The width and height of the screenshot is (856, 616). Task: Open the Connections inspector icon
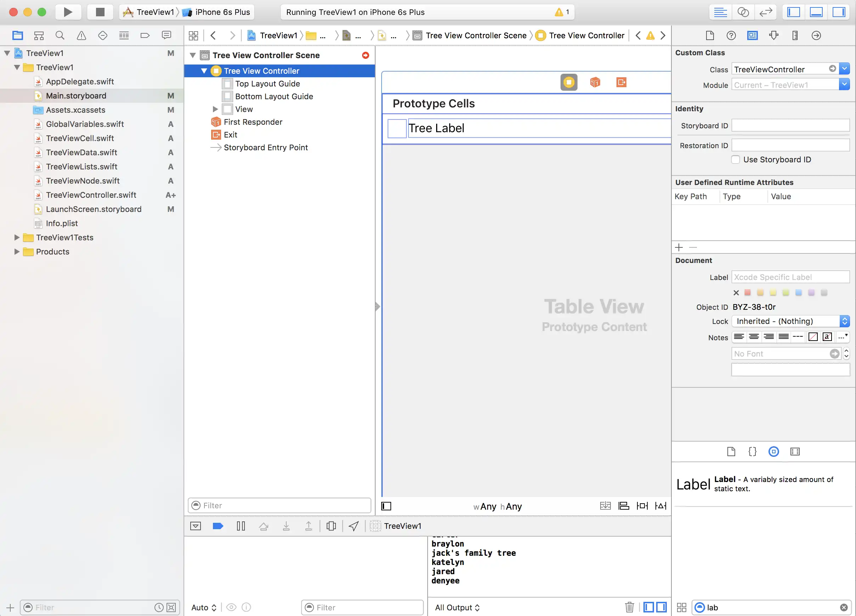coord(816,35)
